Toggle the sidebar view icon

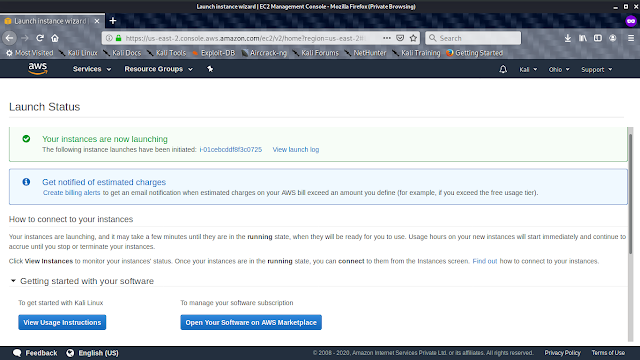598,38
